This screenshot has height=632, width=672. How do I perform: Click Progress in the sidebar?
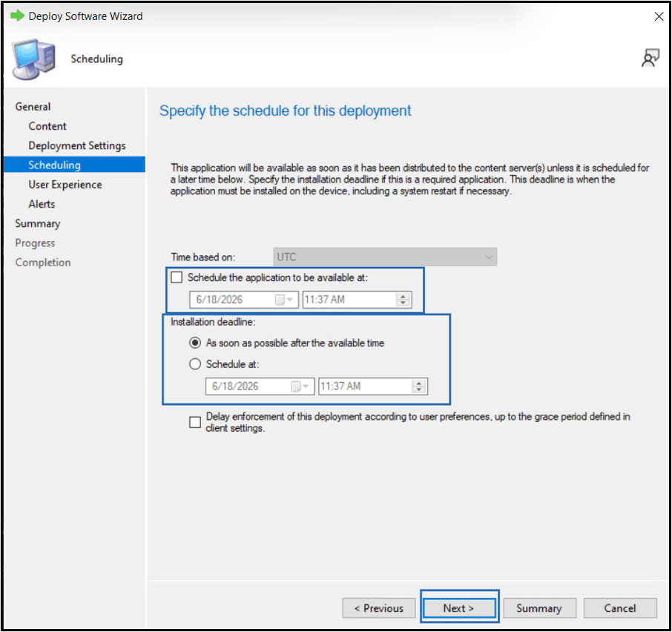pos(35,243)
